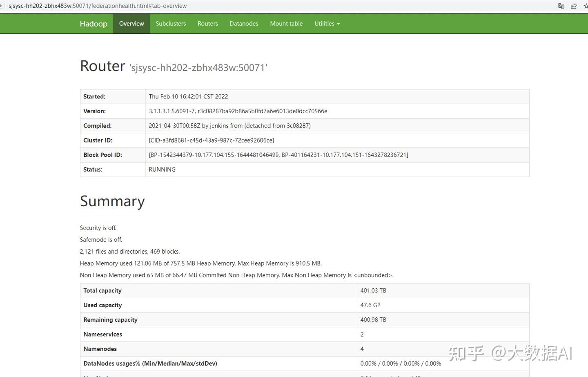Click the Hadoop brand link
The image size is (588, 377).
tap(94, 24)
